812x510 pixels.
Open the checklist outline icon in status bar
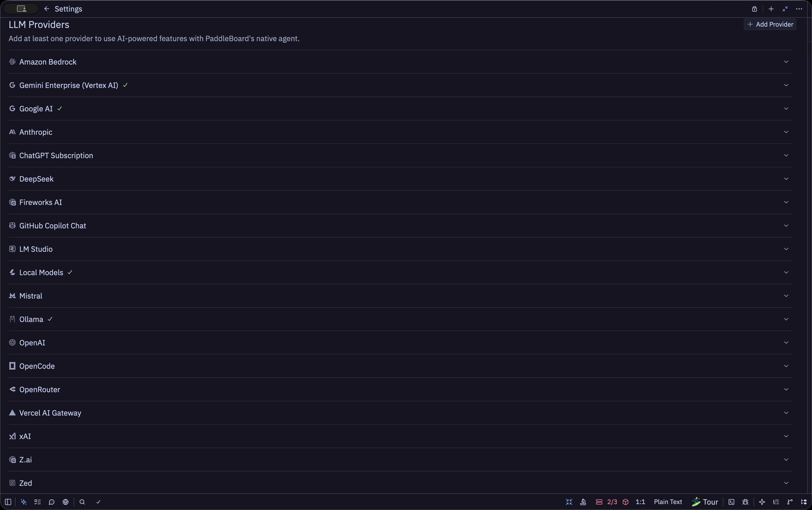click(x=38, y=502)
